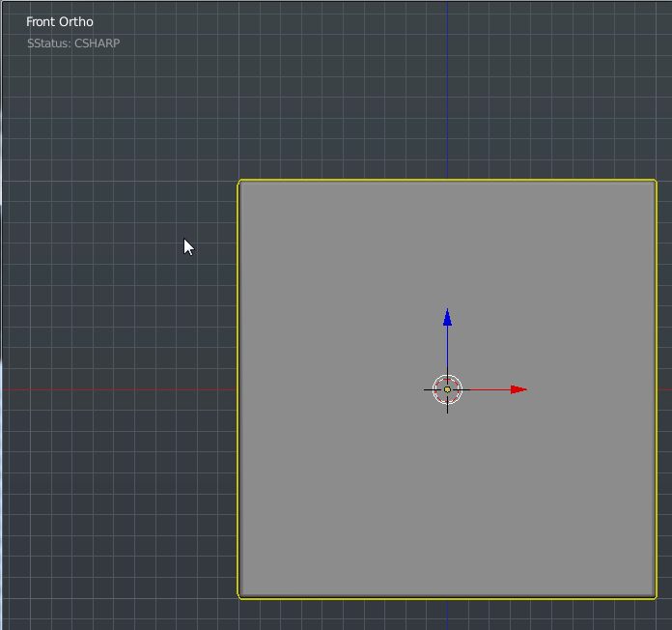The image size is (672, 630).
Task: Click the cube's bottom-left corner
Action: [x=239, y=596]
